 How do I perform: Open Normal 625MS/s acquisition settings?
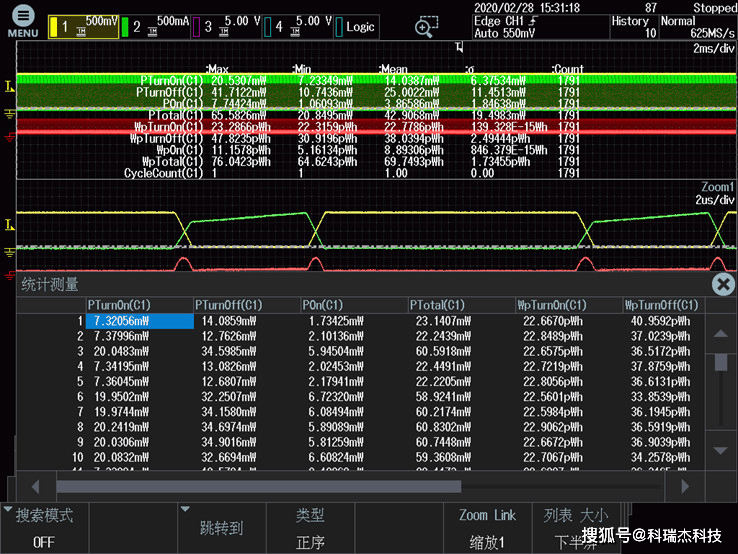click(x=698, y=27)
